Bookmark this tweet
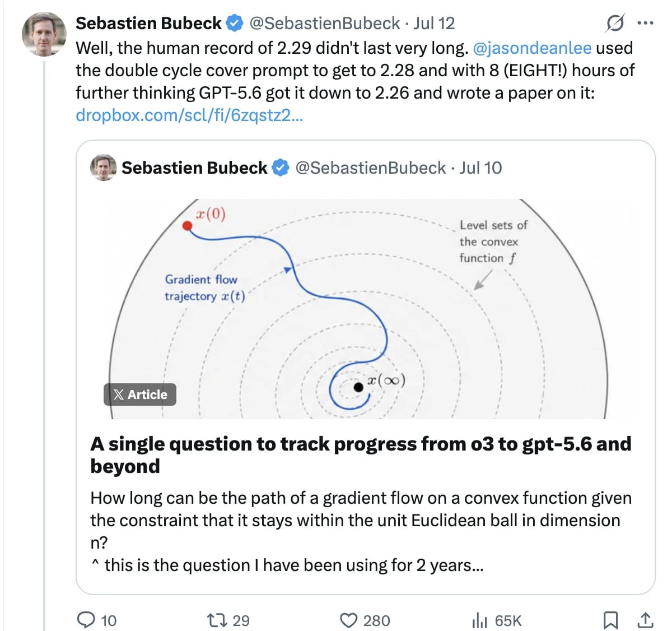The width and height of the screenshot is (672, 631). point(610,620)
